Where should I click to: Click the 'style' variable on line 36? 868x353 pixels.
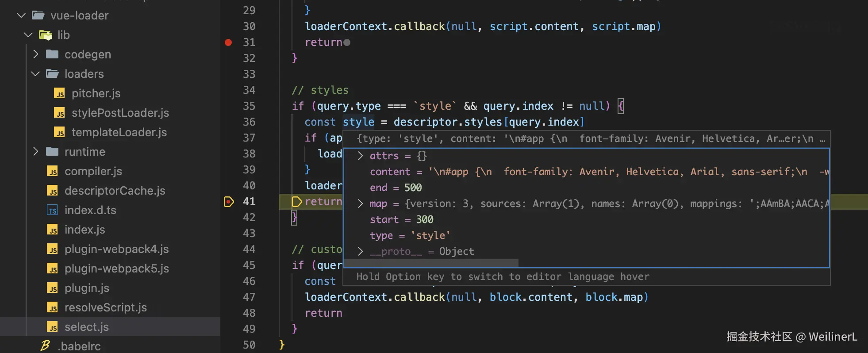pos(358,122)
